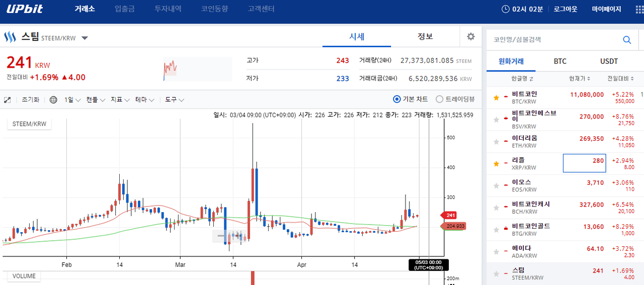The width and height of the screenshot is (644, 285).
Task: Sort list by 한글명 column
Action: (522, 79)
